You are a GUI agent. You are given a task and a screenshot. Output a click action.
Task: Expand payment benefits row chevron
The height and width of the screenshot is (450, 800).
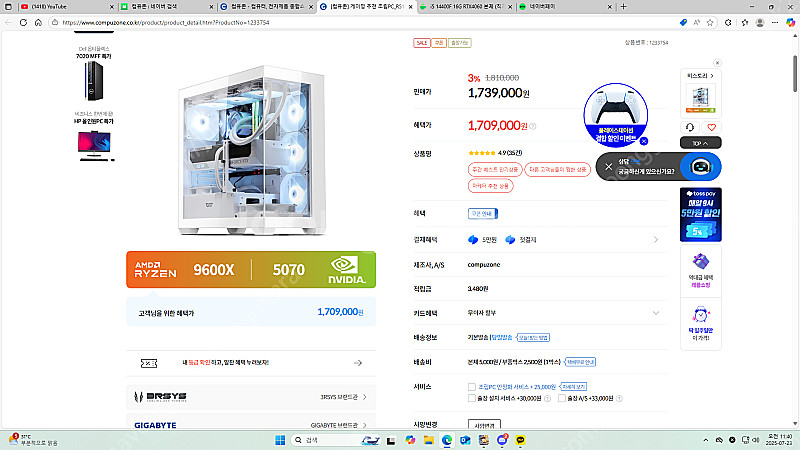tap(656, 239)
